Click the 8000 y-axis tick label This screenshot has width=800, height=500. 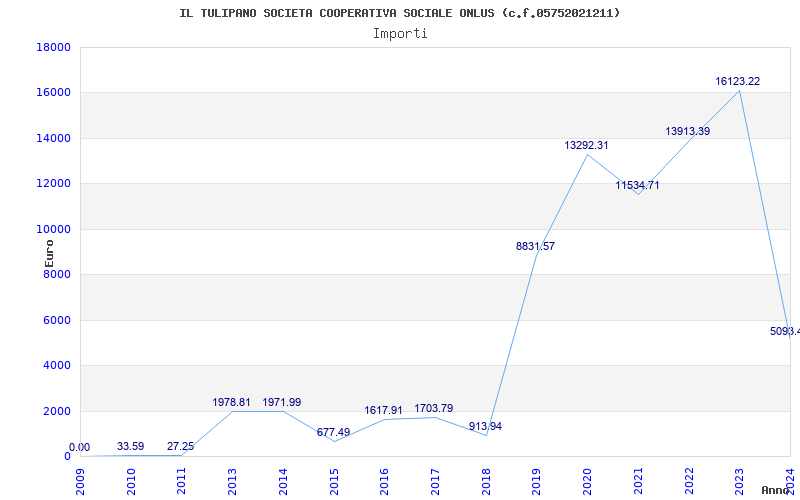(56, 274)
